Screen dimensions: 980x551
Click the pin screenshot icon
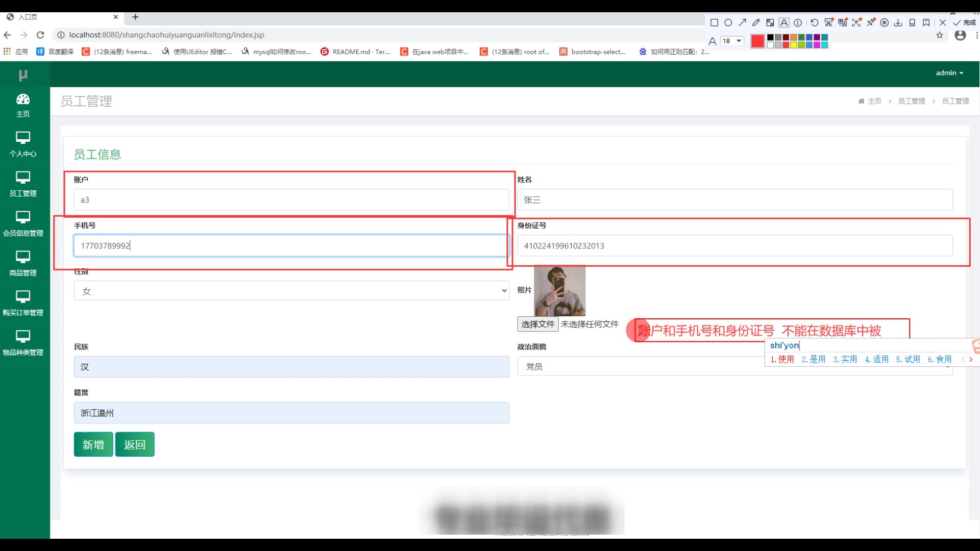point(871,22)
